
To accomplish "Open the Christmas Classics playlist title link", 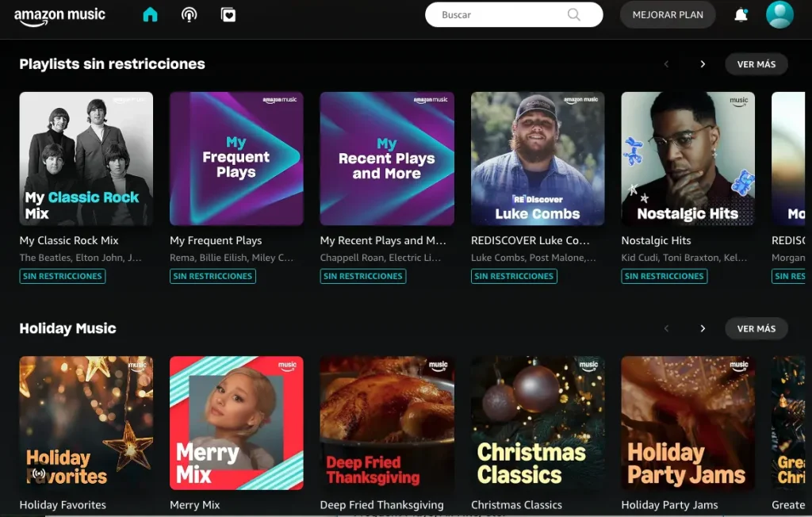I will [516, 504].
